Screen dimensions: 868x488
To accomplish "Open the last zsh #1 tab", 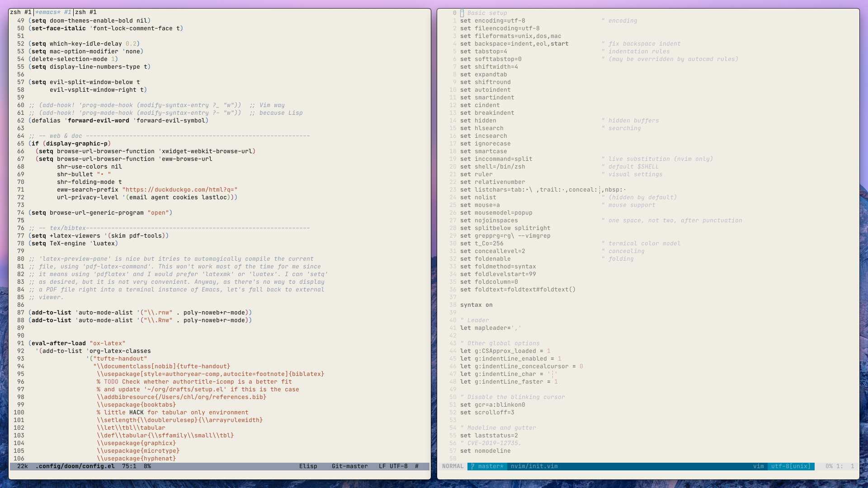I will click(x=86, y=12).
